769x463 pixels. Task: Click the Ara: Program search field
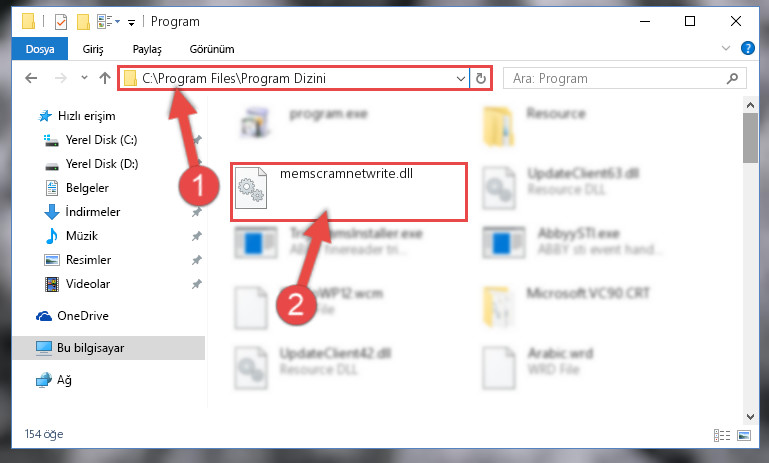pyautogui.click(x=625, y=78)
